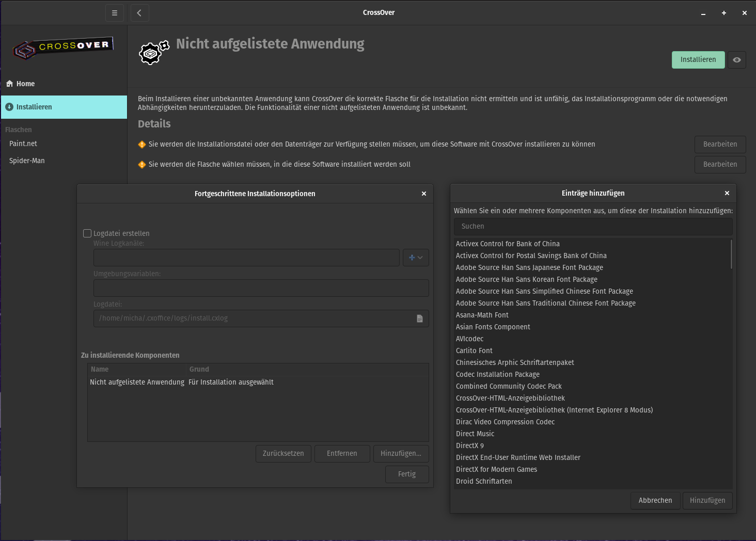The image size is (756, 541).
Task: Select DirectX 9 in the list
Action: pos(592,446)
